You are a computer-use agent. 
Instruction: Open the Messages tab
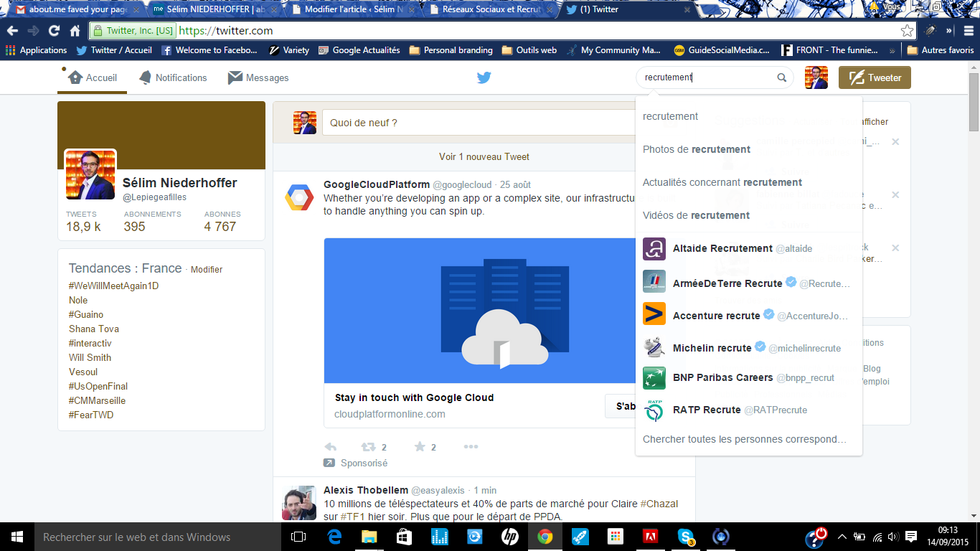tap(258, 77)
